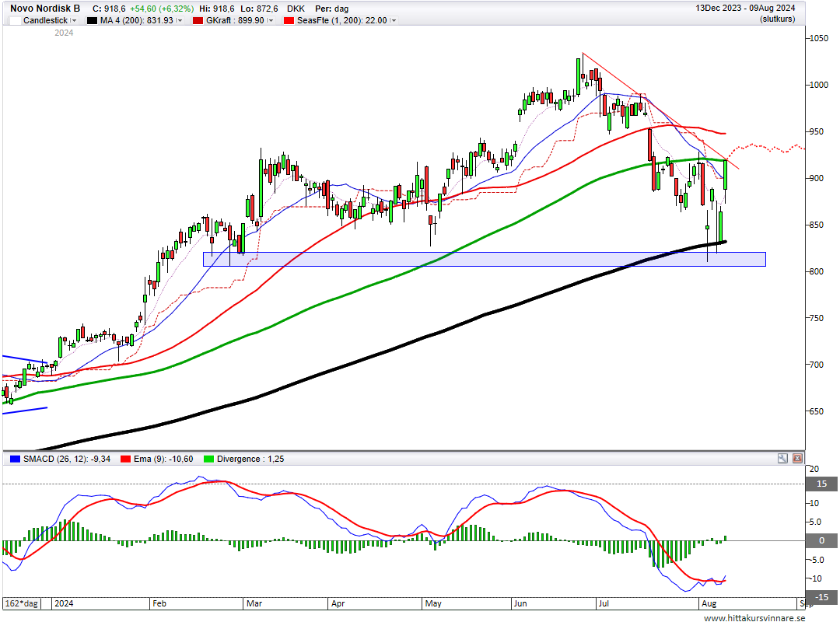
Task: Click the 'Lo: 872,6' low price text
Action: pos(259,9)
